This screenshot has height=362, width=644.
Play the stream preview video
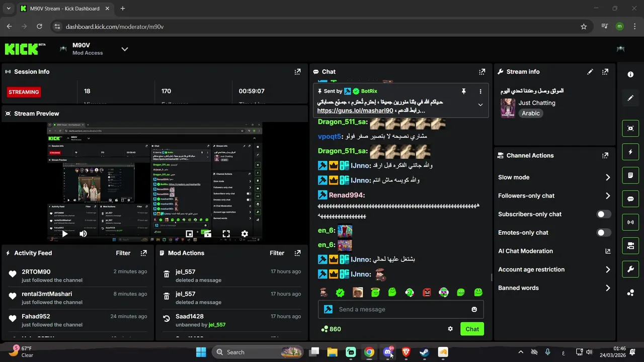coord(64,234)
